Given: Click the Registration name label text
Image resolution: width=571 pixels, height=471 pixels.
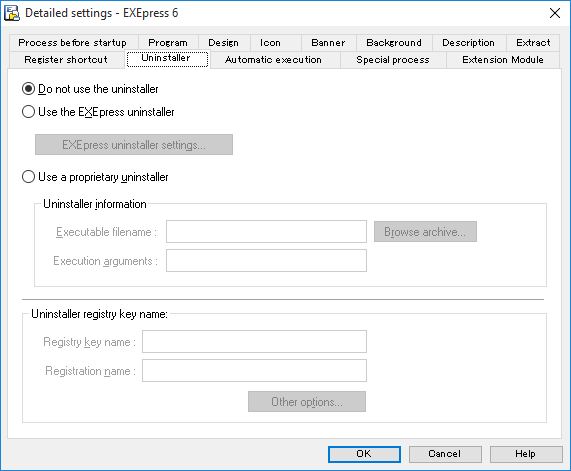Looking at the screenshot, I should 90,371.
